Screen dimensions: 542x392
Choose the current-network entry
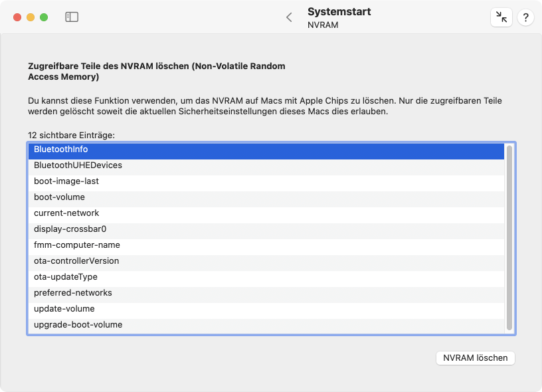click(266, 215)
